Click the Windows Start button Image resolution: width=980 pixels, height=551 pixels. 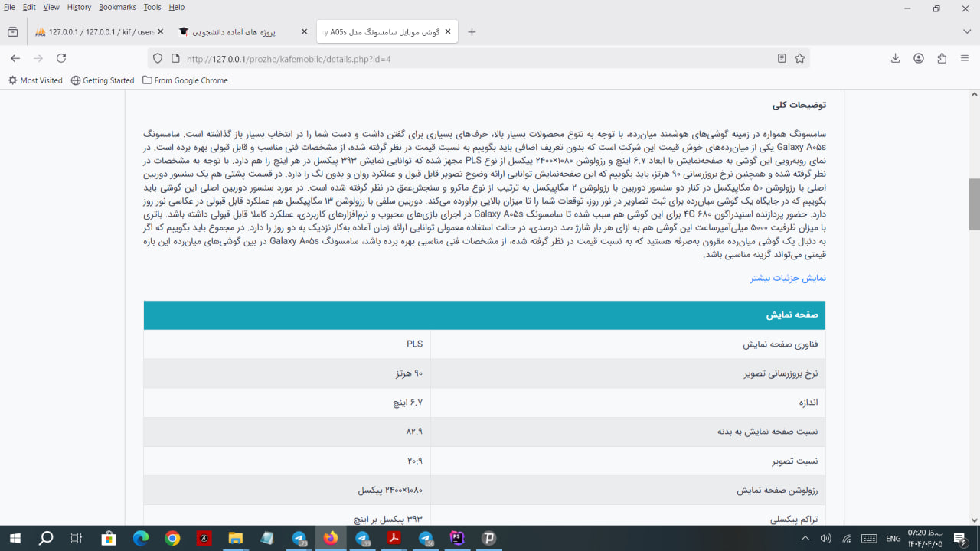coord(15,539)
